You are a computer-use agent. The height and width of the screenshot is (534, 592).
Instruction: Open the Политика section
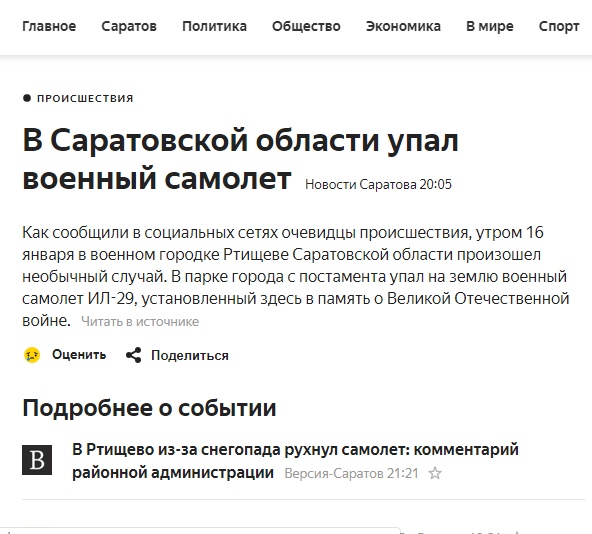pyautogui.click(x=214, y=26)
